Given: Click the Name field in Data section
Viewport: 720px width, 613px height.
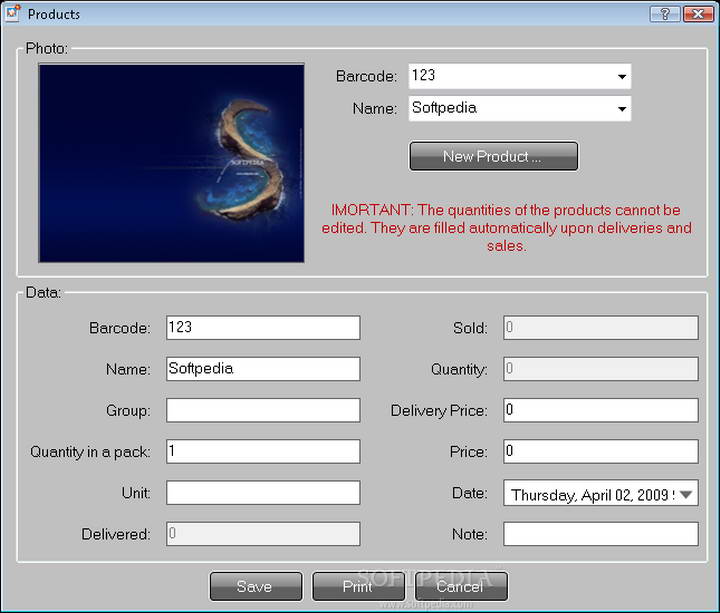Looking at the screenshot, I should [263, 369].
